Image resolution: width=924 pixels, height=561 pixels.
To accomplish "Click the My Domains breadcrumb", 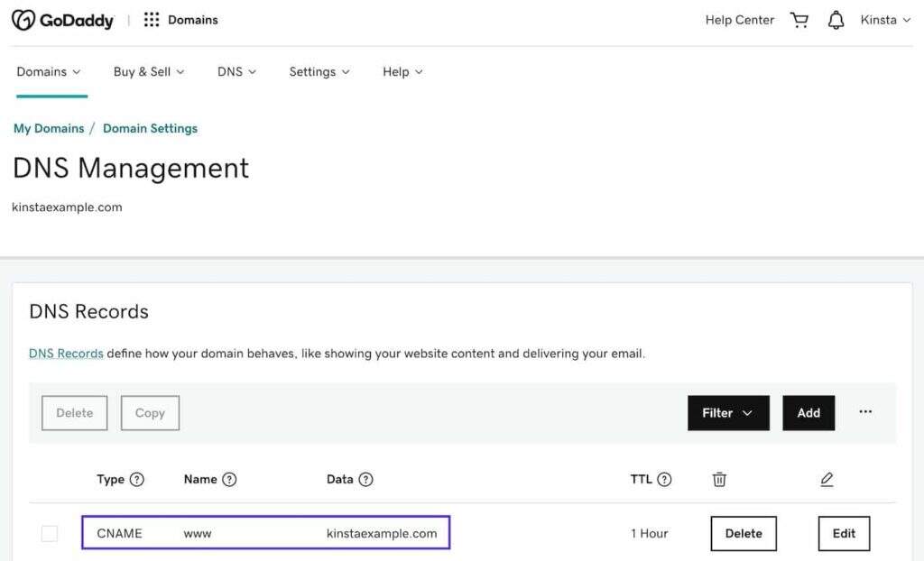I will [49, 129].
